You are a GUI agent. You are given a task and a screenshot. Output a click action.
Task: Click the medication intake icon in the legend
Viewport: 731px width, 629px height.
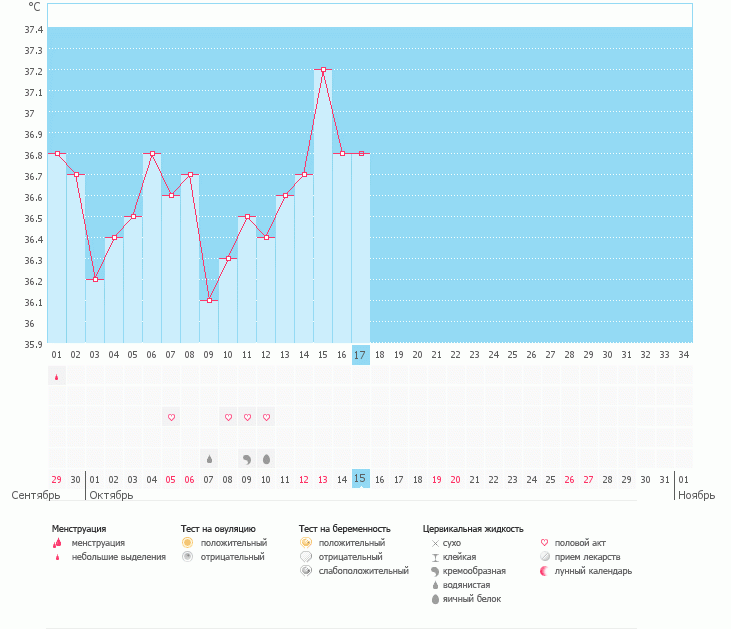545,557
